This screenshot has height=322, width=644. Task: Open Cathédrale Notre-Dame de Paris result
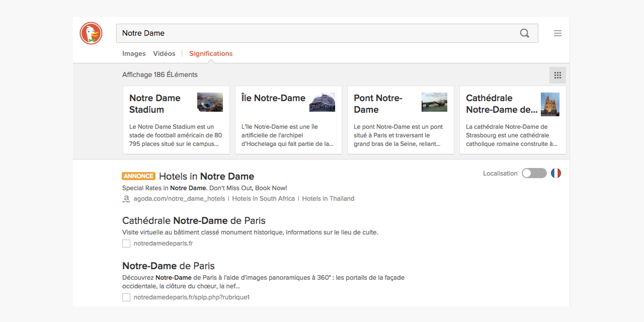(194, 220)
